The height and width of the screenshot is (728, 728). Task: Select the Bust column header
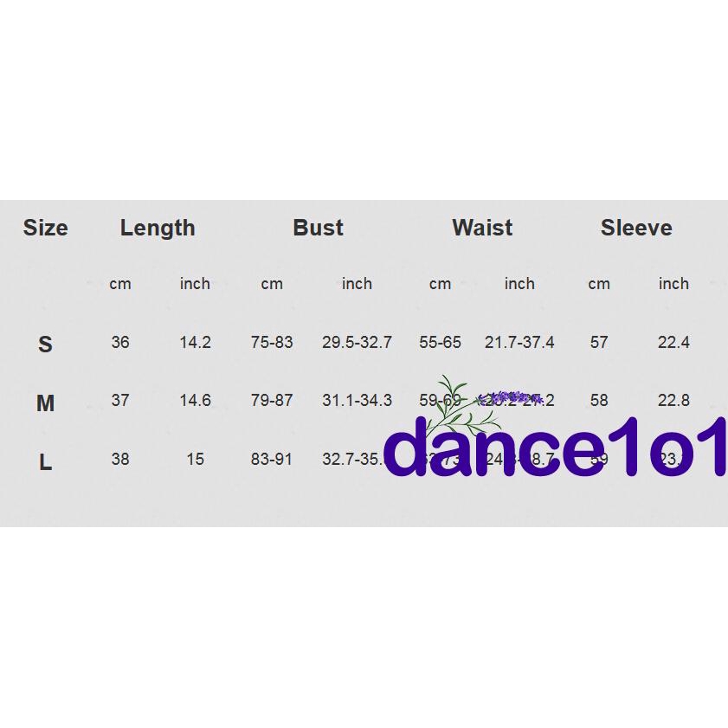[x=318, y=228]
